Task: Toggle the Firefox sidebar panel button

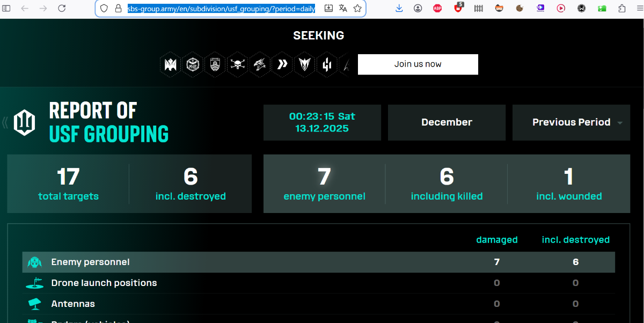Action: (7, 8)
